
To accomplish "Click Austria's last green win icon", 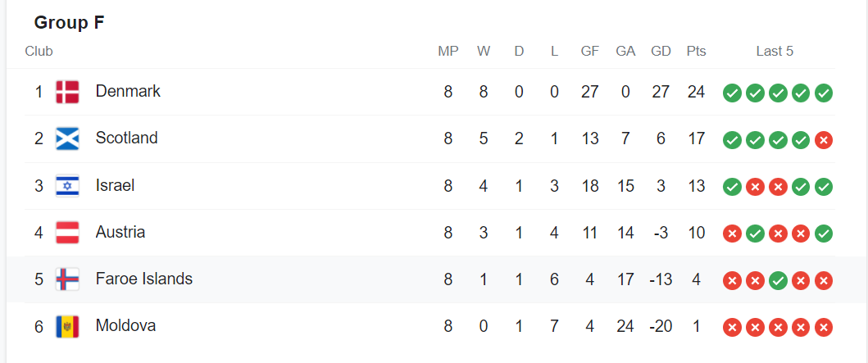I will coord(824,234).
